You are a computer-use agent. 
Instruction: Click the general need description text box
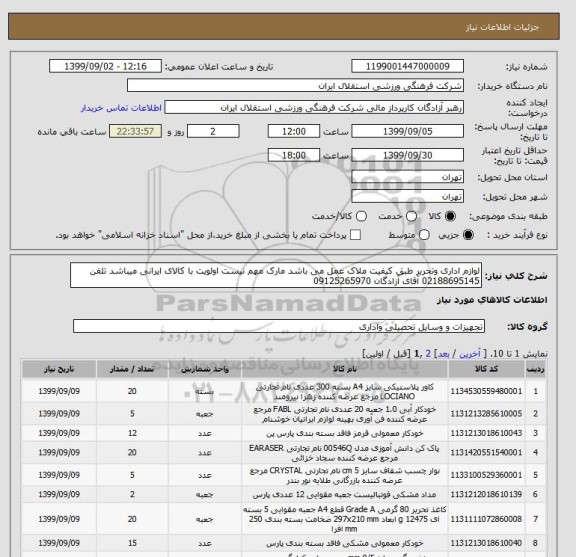[x=276, y=276]
